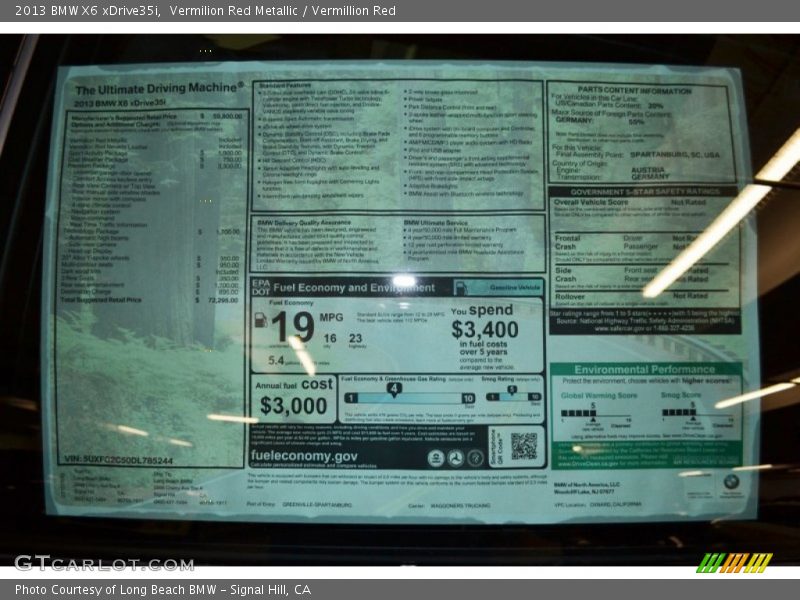800x600 pixels.
Task: Click the "16" city MPG value
Action: 330,338
